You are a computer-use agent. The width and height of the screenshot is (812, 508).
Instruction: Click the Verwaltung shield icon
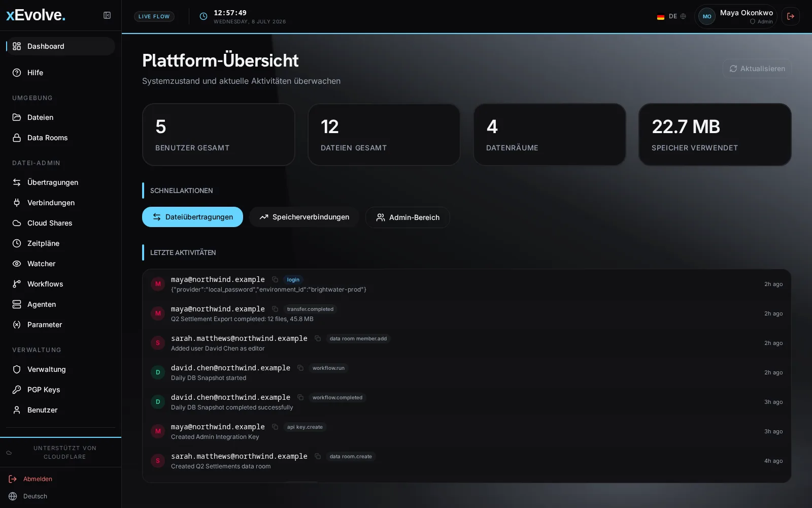pos(17,369)
